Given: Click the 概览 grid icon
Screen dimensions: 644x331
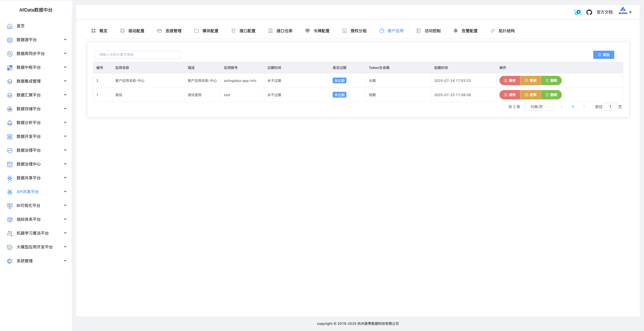Looking at the screenshot, I should [93, 31].
